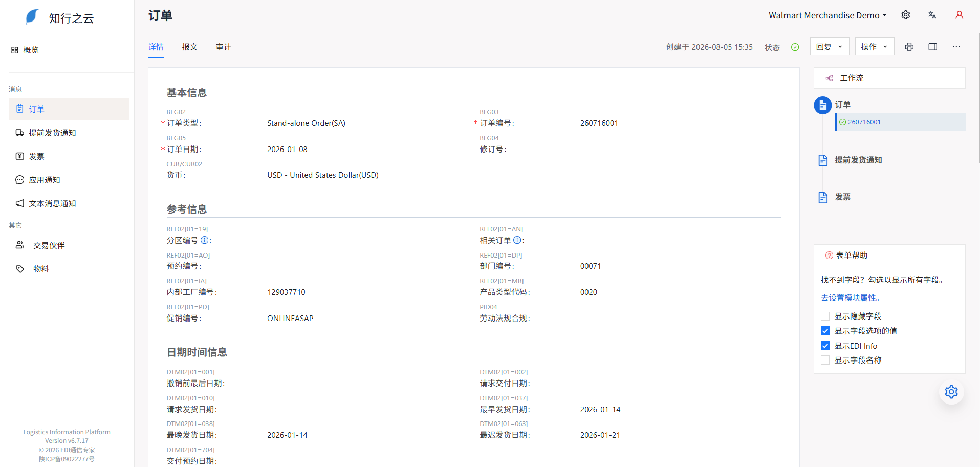Open 交易伙伴 in sidebar menu

point(49,245)
